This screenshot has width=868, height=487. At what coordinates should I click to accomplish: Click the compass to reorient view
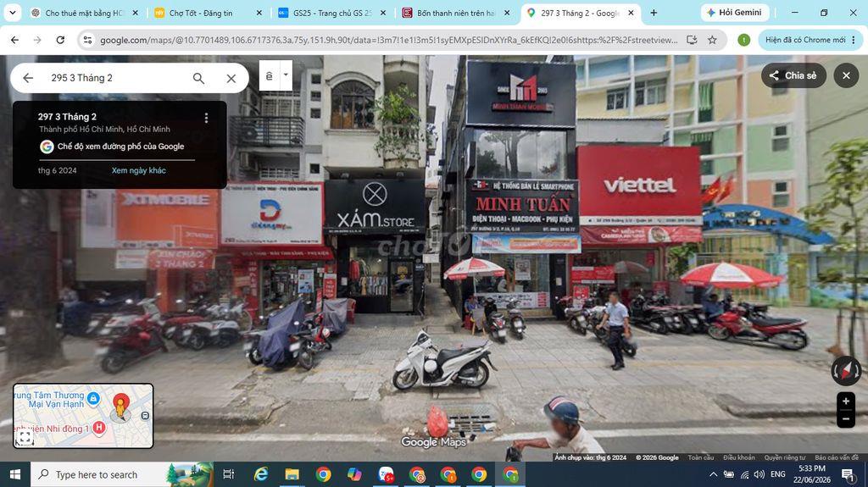pos(846,371)
